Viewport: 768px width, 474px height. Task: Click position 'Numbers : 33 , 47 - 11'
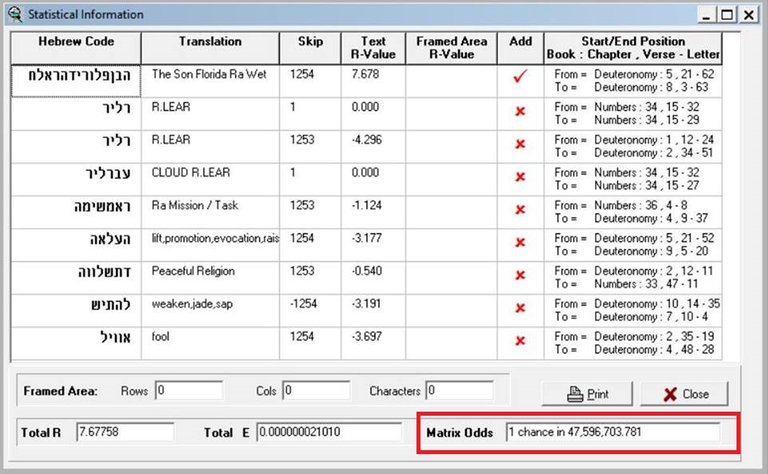646,284
